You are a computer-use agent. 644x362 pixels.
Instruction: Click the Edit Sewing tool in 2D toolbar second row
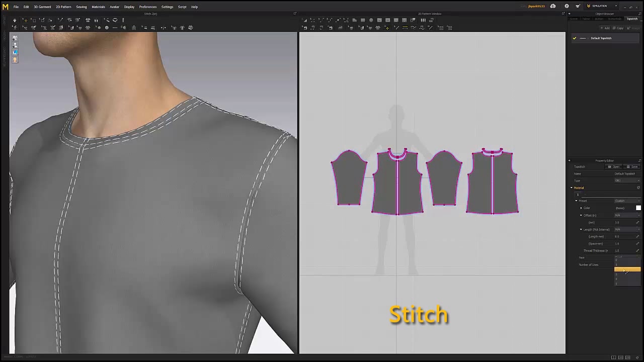(x=304, y=28)
